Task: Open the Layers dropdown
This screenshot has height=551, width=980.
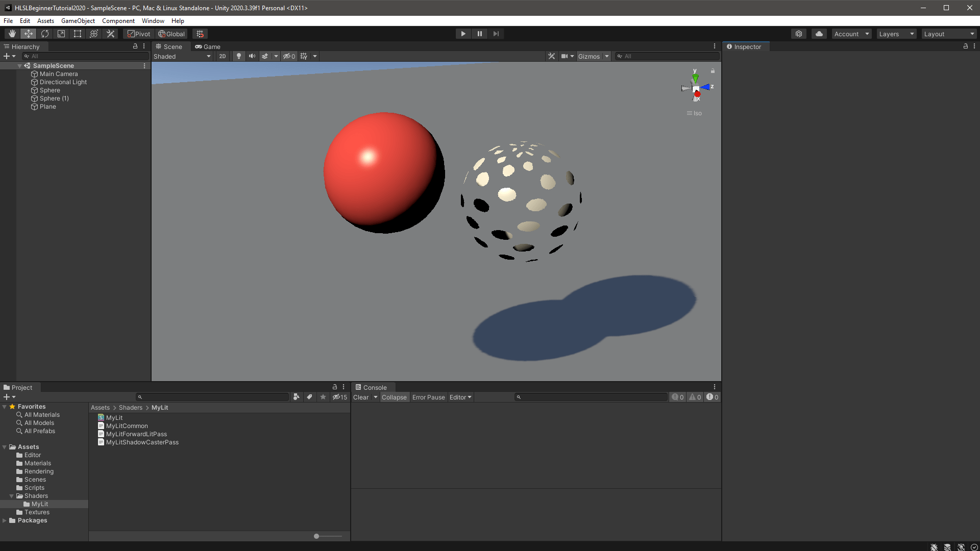Action: click(896, 34)
